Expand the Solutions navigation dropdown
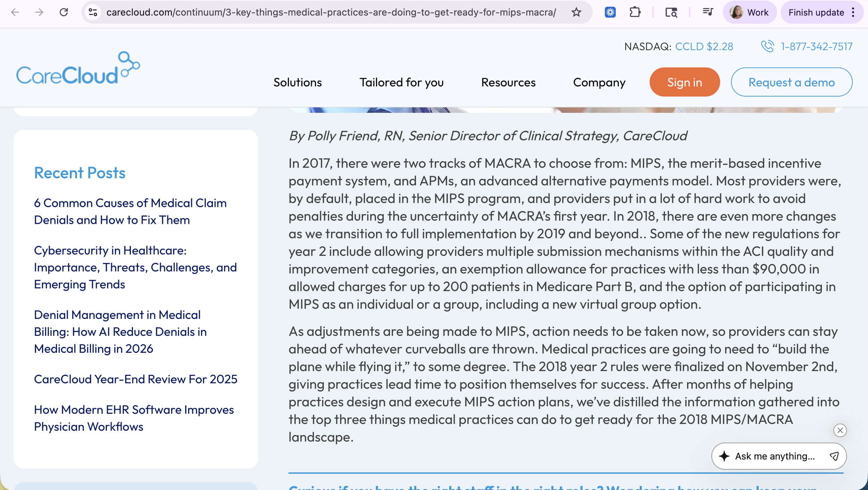Image resolution: width=868 pixels, height=490 pixels. pos(297,82)
